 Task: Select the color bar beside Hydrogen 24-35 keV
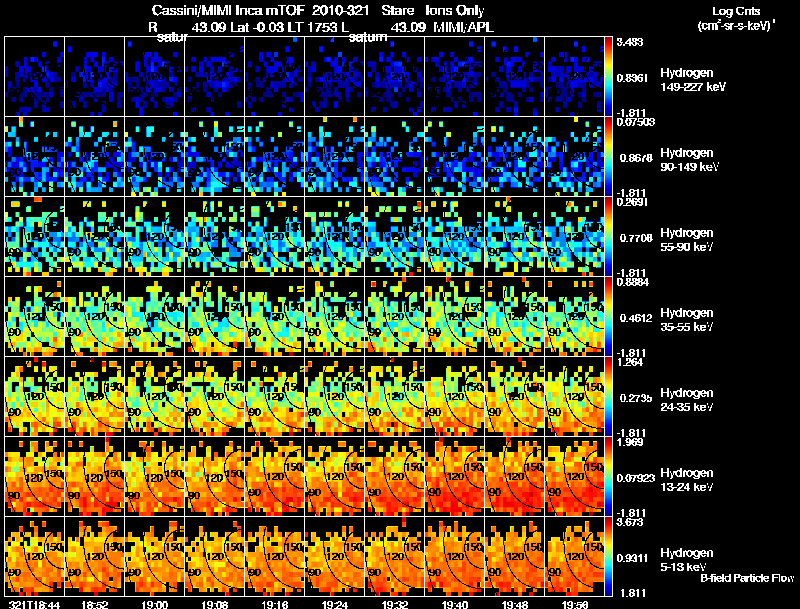pos(608,396)
